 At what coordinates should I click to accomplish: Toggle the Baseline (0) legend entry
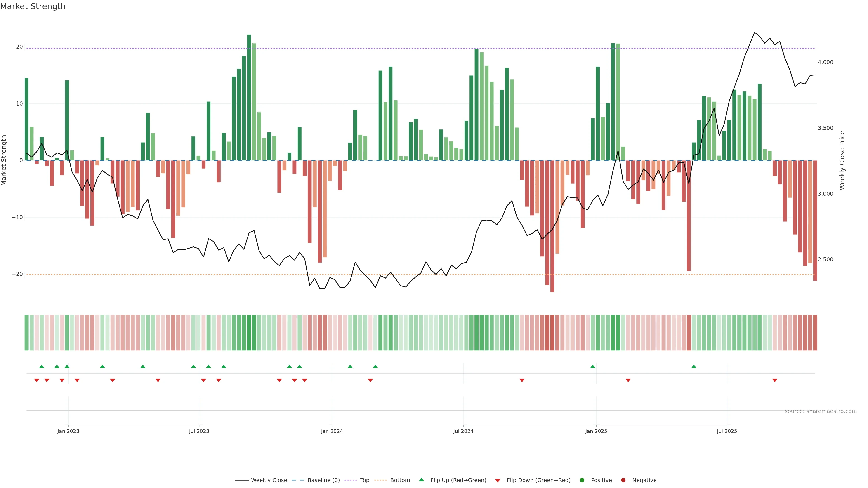coord(323,480)
